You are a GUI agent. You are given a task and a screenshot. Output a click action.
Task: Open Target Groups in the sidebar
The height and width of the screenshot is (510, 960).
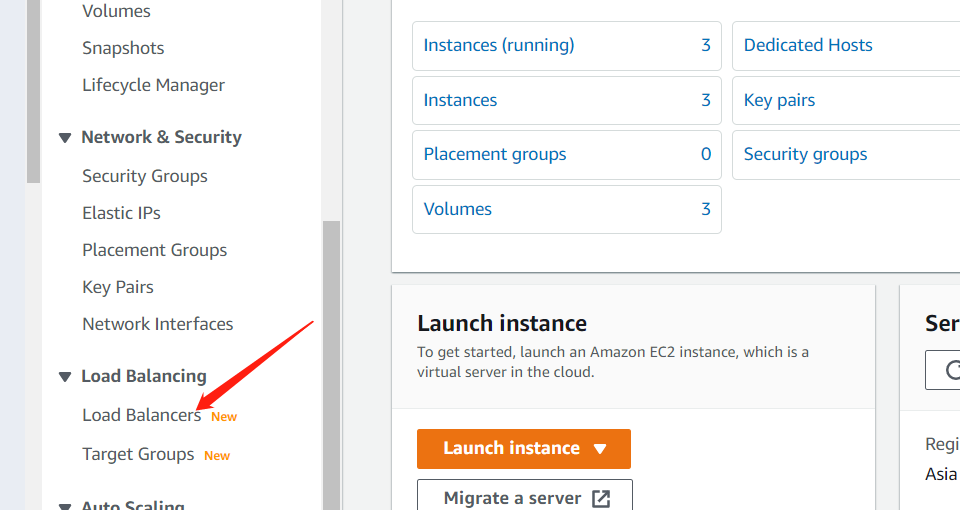point(138,454)
